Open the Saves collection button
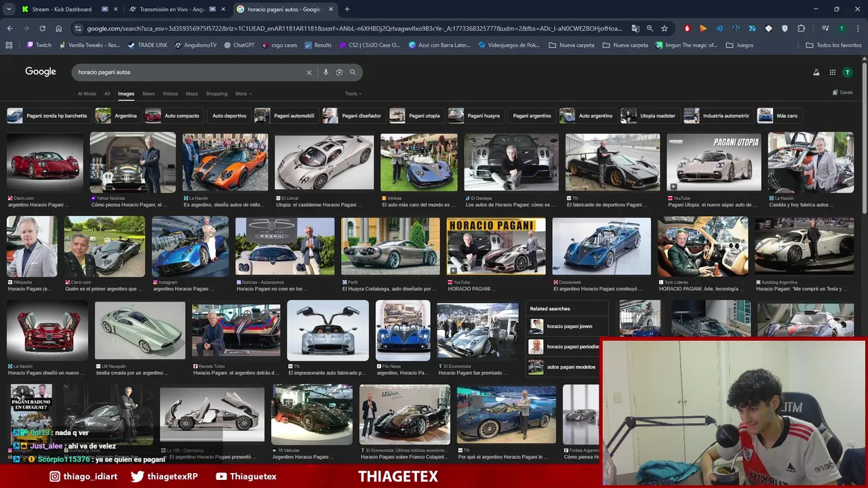The image size is (868, 488). [x=842, y=92]
